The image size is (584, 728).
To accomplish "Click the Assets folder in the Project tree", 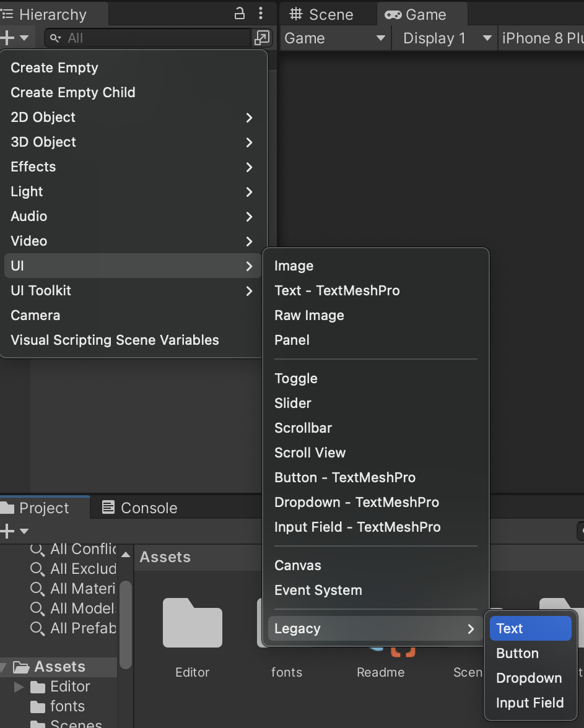I will tap(59, 667).
